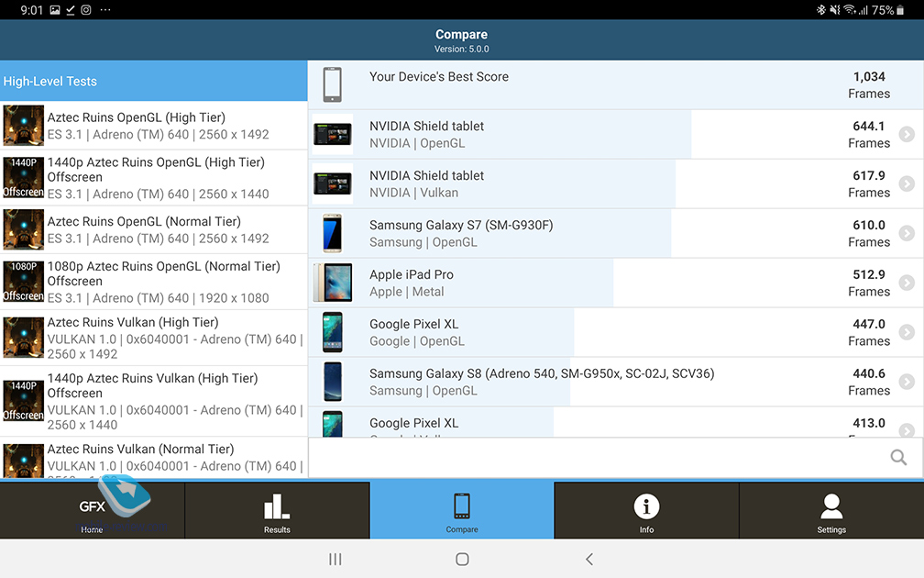Image resolution: width=924 pixels, height=578 pixels.
Task: Open NVIDIA Shield tablet OpenGL row
Action: click(616, 135)
